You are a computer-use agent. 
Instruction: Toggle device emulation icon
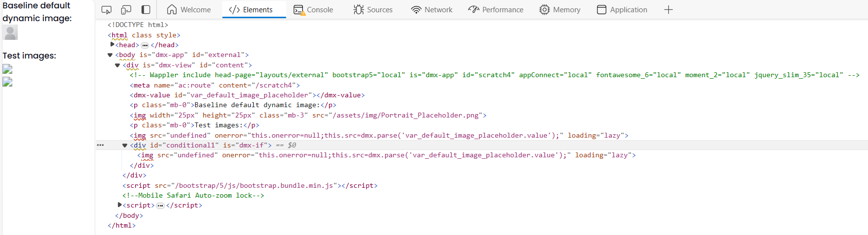click(126, 10)
